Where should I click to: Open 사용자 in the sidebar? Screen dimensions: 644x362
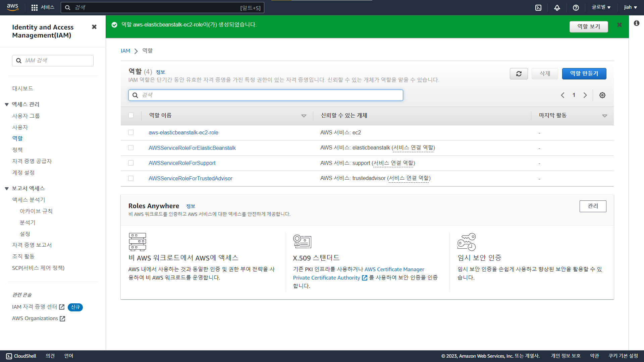pyautogui.click(x=20, y=127)
